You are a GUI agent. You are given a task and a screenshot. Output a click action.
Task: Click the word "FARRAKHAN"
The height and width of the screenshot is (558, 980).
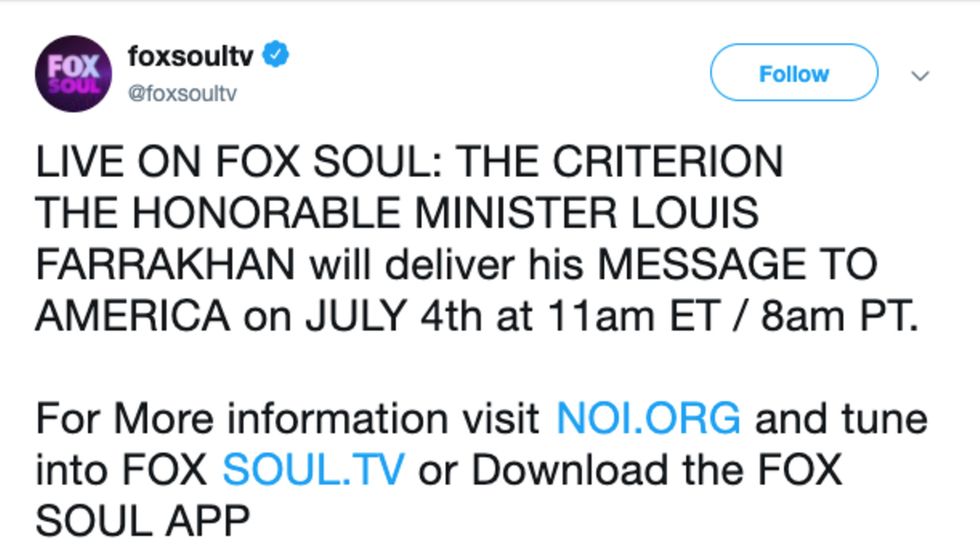165,265
